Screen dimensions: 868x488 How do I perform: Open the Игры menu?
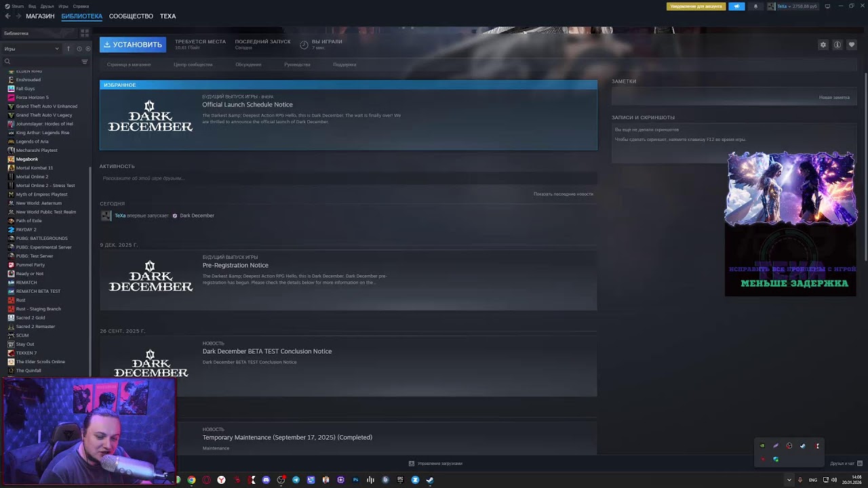pyautogui.click(x=63, y=6)
